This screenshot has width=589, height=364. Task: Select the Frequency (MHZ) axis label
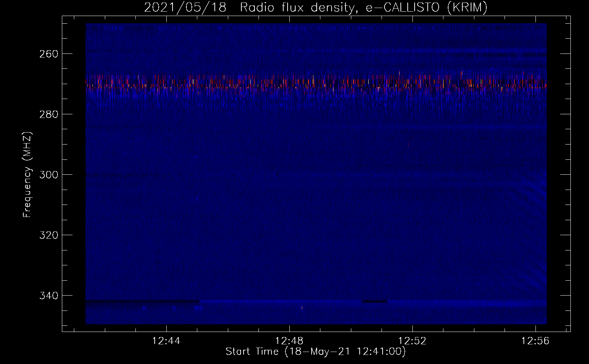point(28,174)
